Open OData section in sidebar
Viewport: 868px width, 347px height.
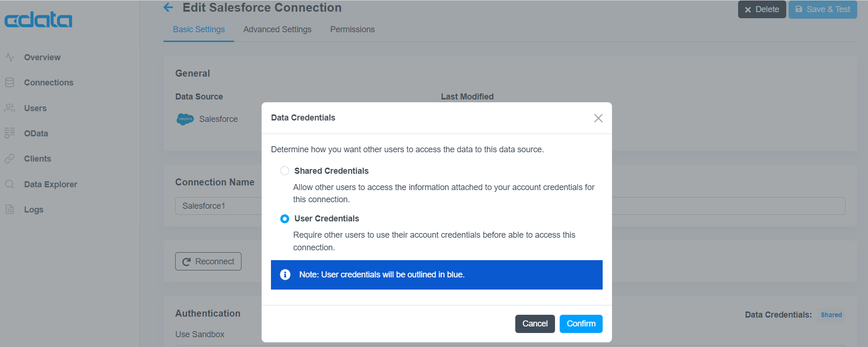coord(36,134)
